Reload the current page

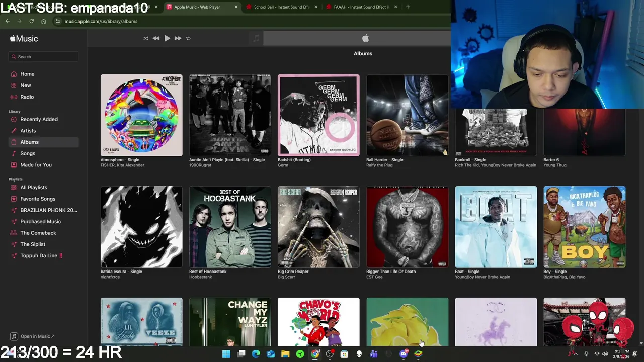[31, 21]
